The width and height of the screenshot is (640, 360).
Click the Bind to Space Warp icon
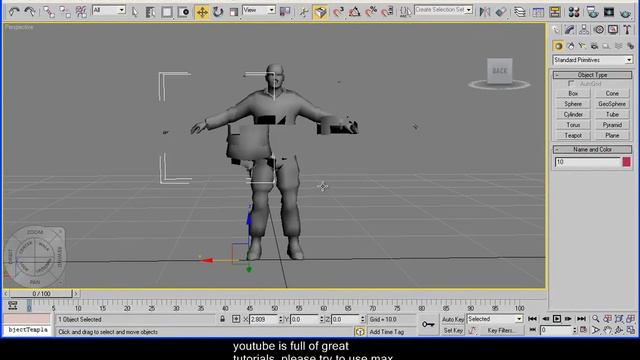tap(81, 12)
